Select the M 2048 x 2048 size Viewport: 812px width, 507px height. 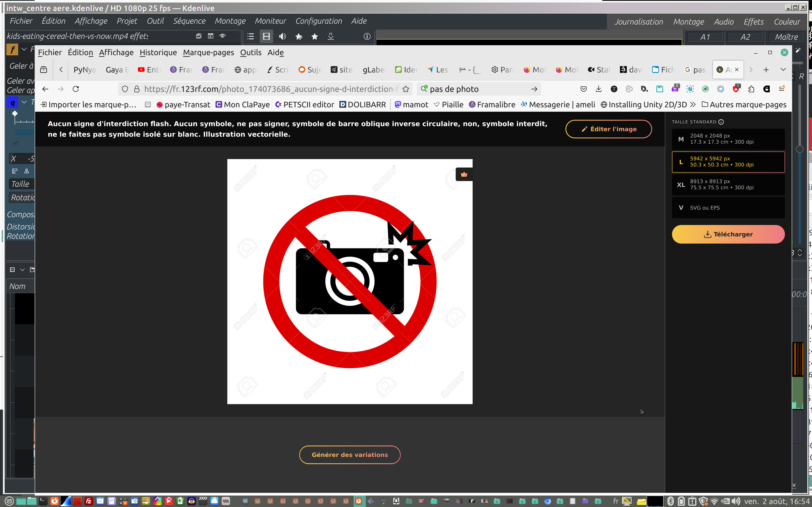pos(728,139)
